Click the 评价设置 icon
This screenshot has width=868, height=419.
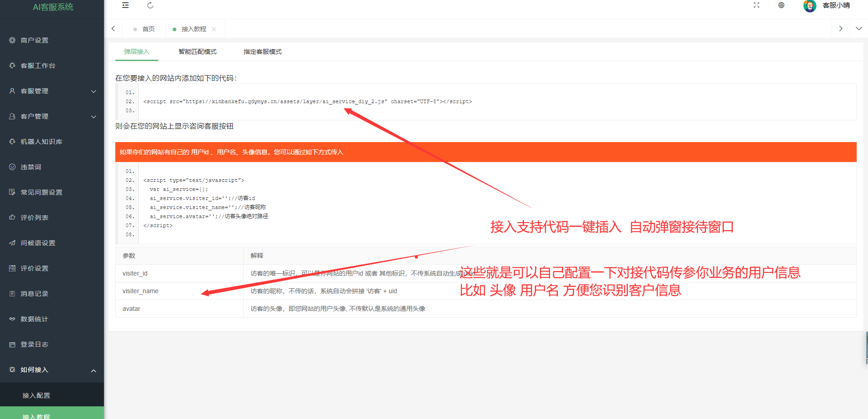[x=12, y=268]
